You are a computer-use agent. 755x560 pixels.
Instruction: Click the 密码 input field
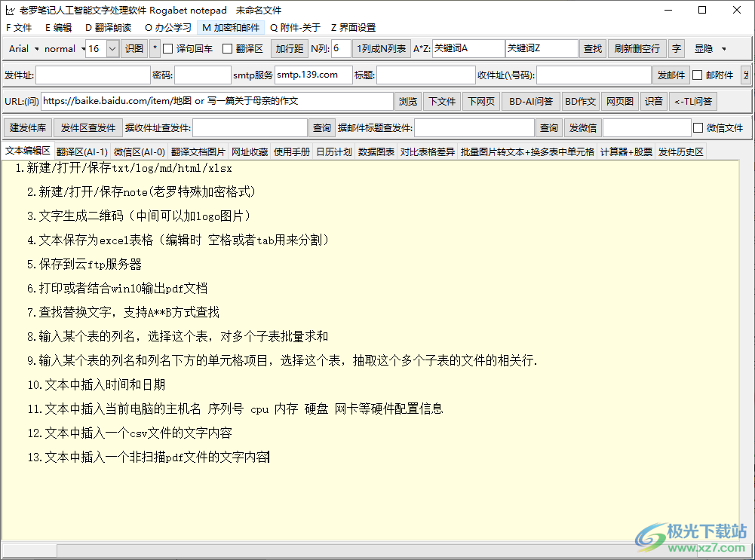pyautogui.click(x=203, y=75)
